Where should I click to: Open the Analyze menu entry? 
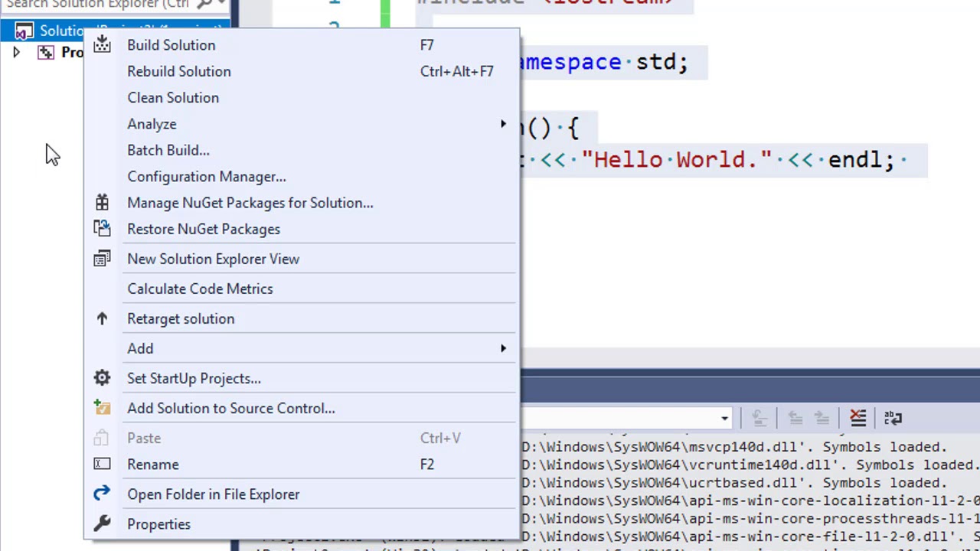(x=302, y=124)
